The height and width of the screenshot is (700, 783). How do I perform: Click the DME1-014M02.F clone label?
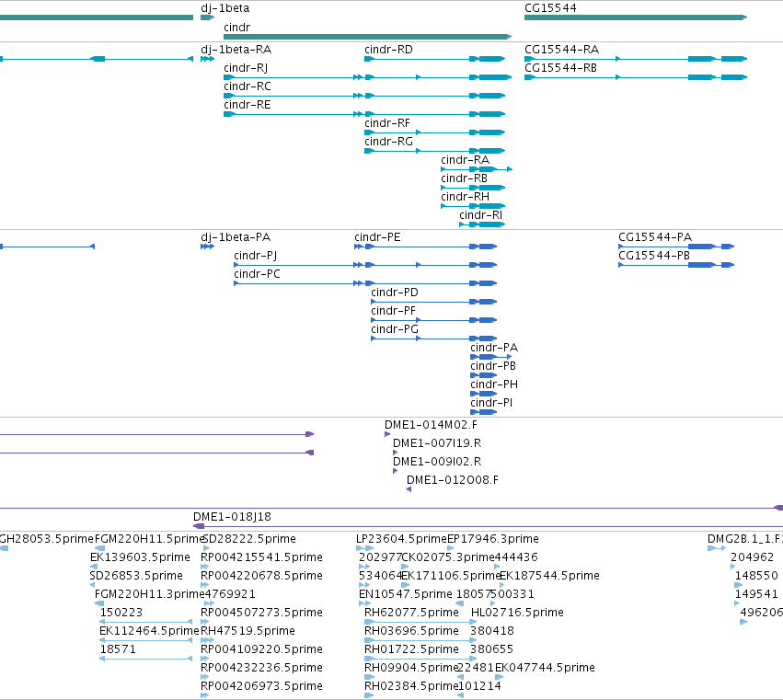(x=431, y=425)
